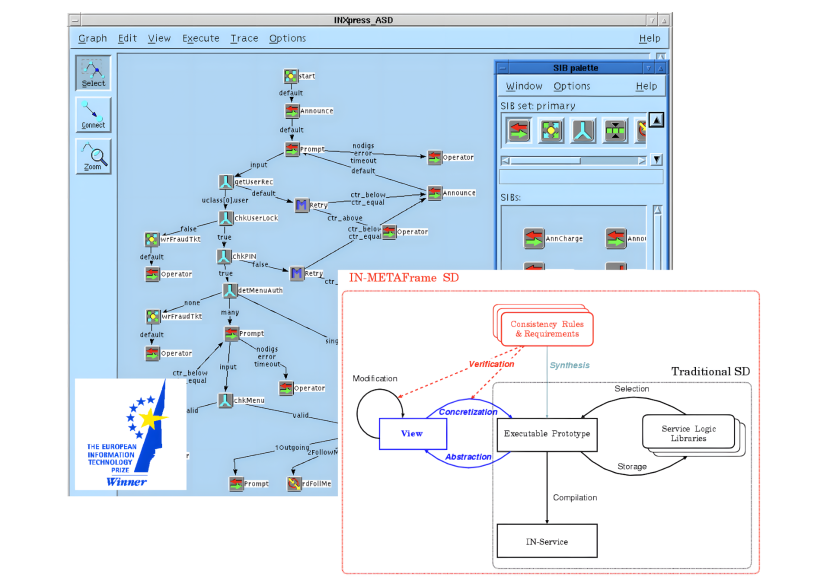Click the SIBs list vertical scrollbar
This screenshot has height=587, width=830.
(657, 238)
